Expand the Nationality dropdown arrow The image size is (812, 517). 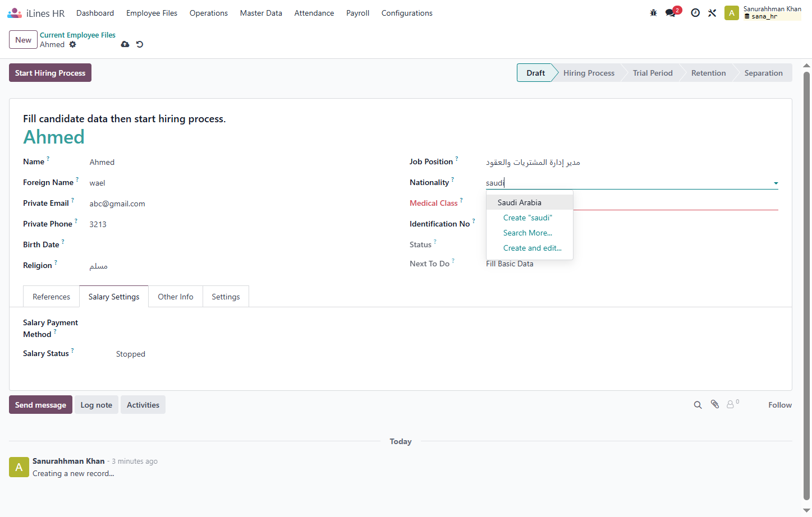(x=776, y=183)
